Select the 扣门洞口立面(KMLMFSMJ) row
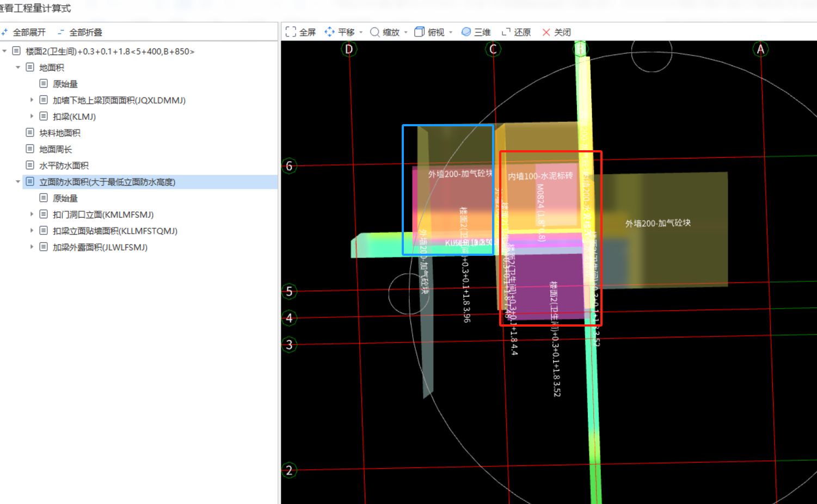The width and height of the screenshot is (817, 504). tap(103, 214)
